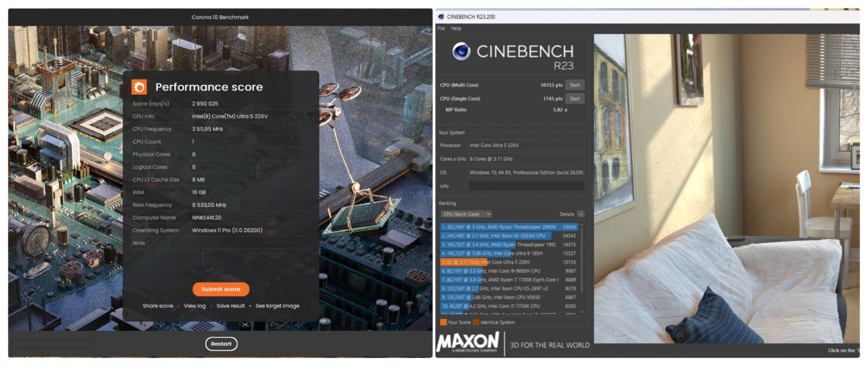Select the Intel Core i9-9880H ranking row
Viewport: 868px width, 366px height.
(509, 271)
